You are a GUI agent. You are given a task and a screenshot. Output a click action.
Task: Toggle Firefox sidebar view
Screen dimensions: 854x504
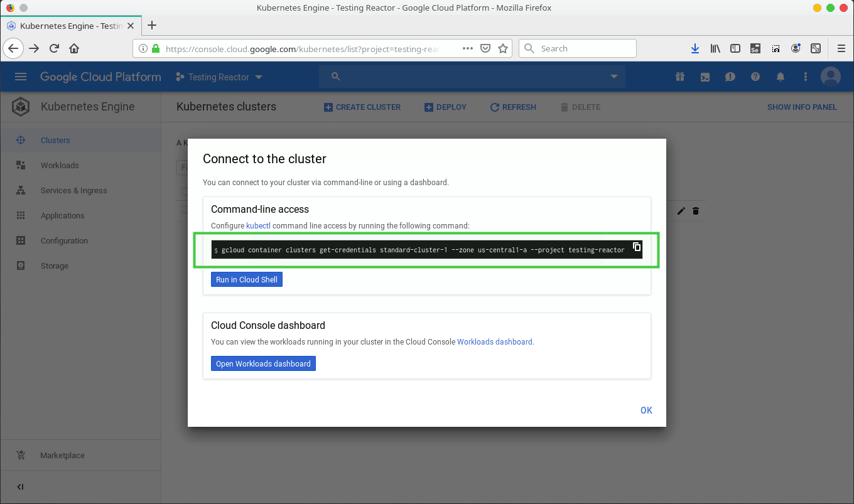pyautogui.click(x=735, y=48)
